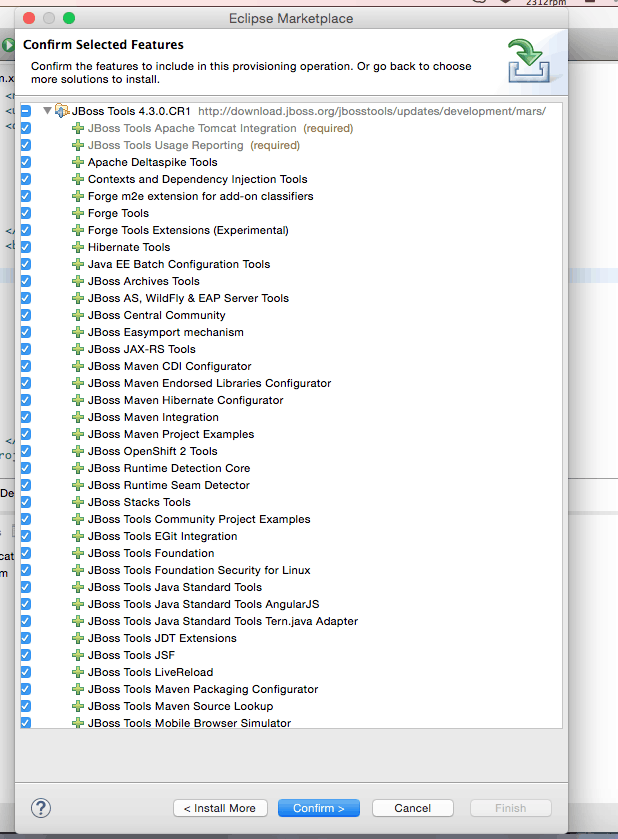Image resolution: width=618 pixels, height=839 pixels.
Task: Click the plus icon beside JBoss Maven Integration
Action: [x=78, y=417]
